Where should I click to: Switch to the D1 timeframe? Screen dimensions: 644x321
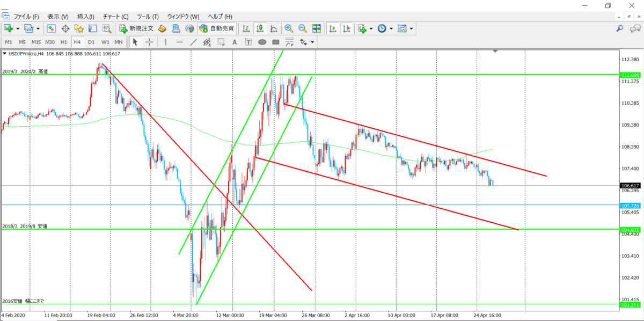(x=91, y=42)
